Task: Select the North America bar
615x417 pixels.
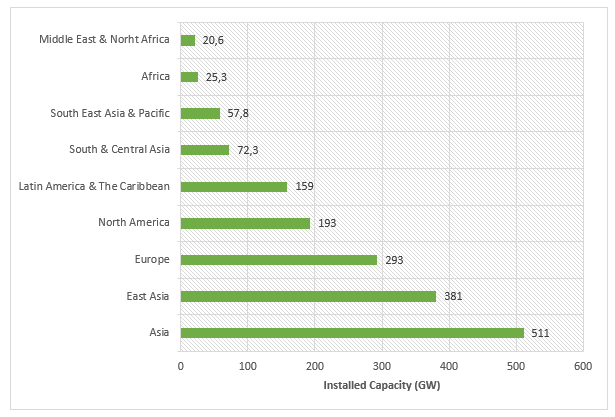Action: tap(245, 223)
